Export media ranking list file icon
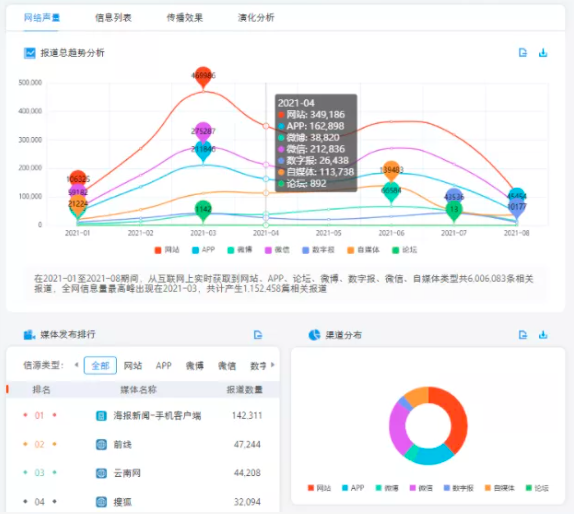The width and height of the screenshot is (574, 514). click(x=258, y=335)
